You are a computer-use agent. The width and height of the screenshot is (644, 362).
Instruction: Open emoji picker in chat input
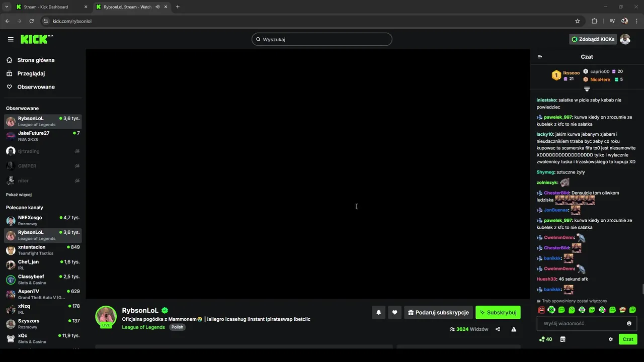[629, 323]
